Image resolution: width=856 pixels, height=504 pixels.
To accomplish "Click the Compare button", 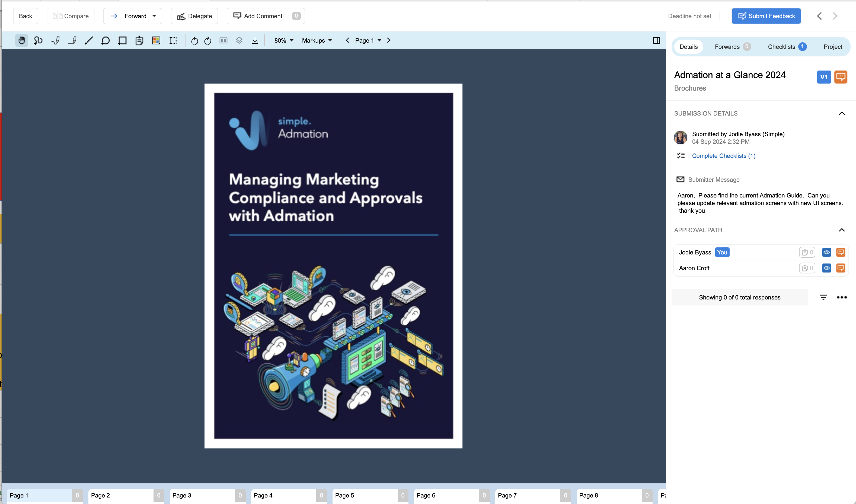I will [x=71, y=16].
